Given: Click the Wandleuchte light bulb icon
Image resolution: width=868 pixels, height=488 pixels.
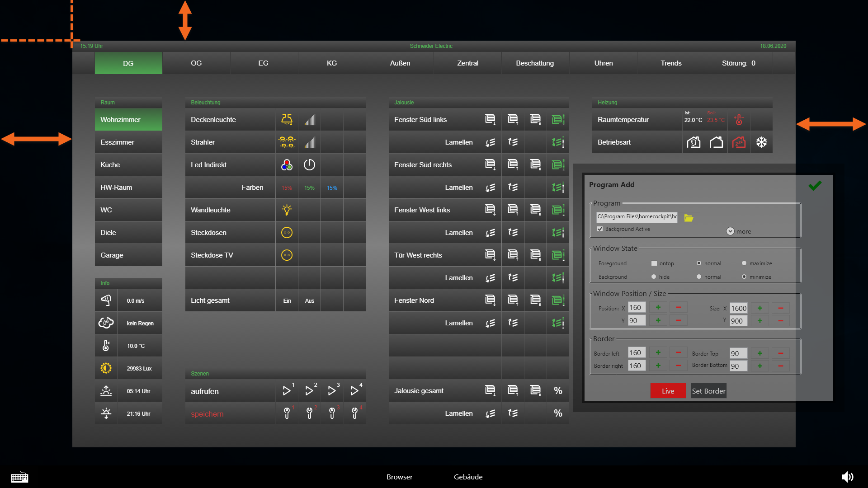Looking at the screenshot, I should click(x=287, y=210).
